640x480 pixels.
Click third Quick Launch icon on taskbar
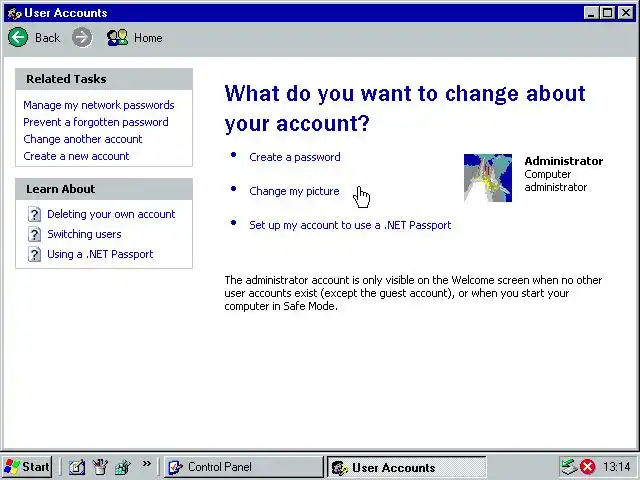coord(122,467)
